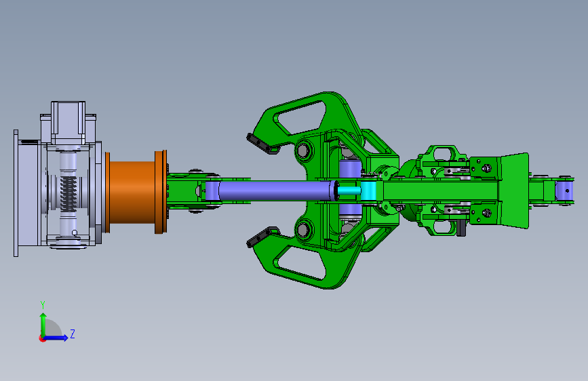Select the lower claw pivot pin
The width and height of the screenshot is (588, 381).
click(303, 229)
